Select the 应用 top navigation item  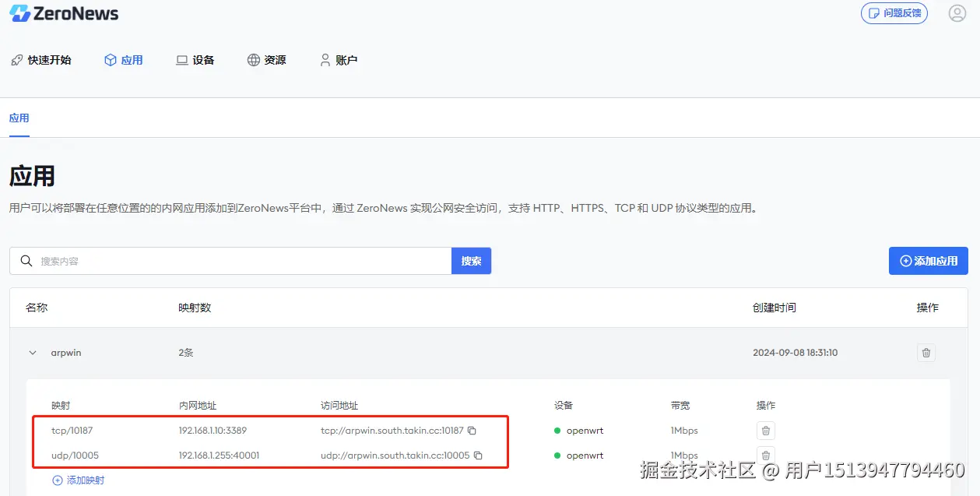pyautogui.click(x=124, y=60)
